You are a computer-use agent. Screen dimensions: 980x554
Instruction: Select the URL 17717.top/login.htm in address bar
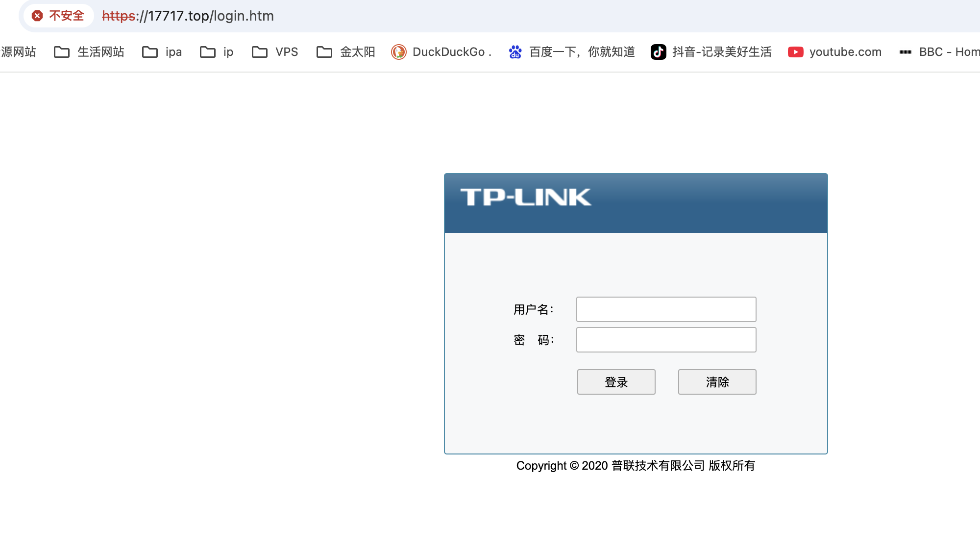pos(188,16)
